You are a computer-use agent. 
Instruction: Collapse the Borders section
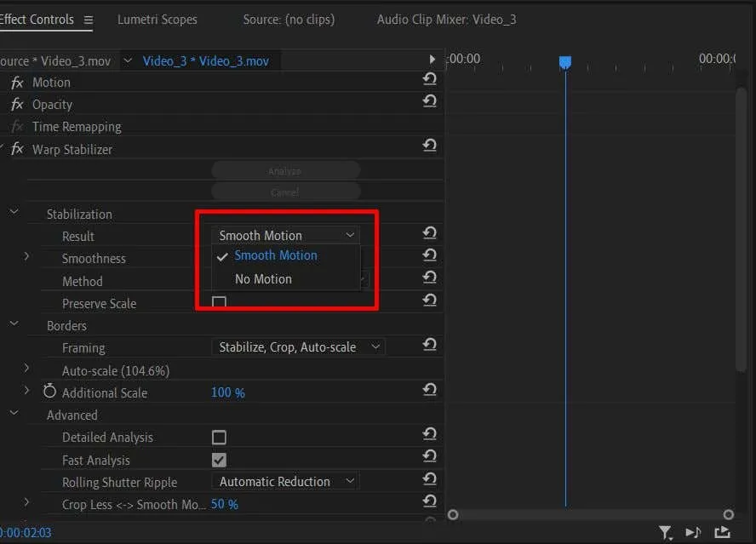pos(14,324)
